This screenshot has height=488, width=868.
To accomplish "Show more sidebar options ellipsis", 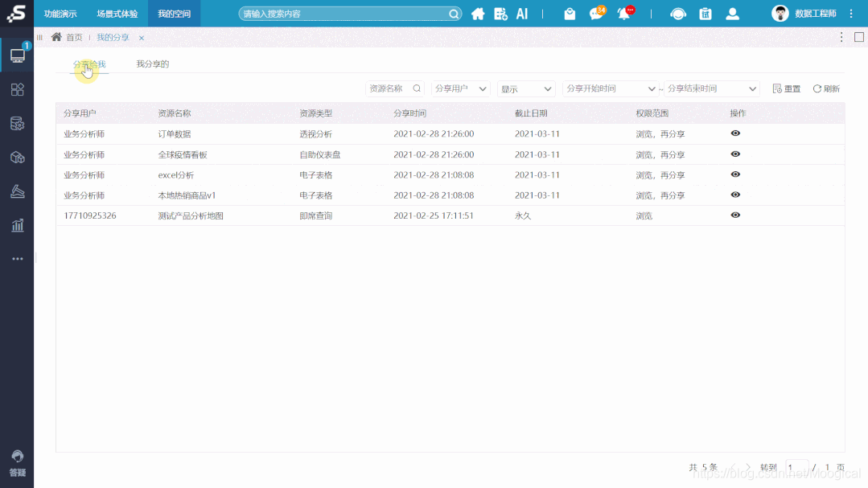I will pos(17,258).
